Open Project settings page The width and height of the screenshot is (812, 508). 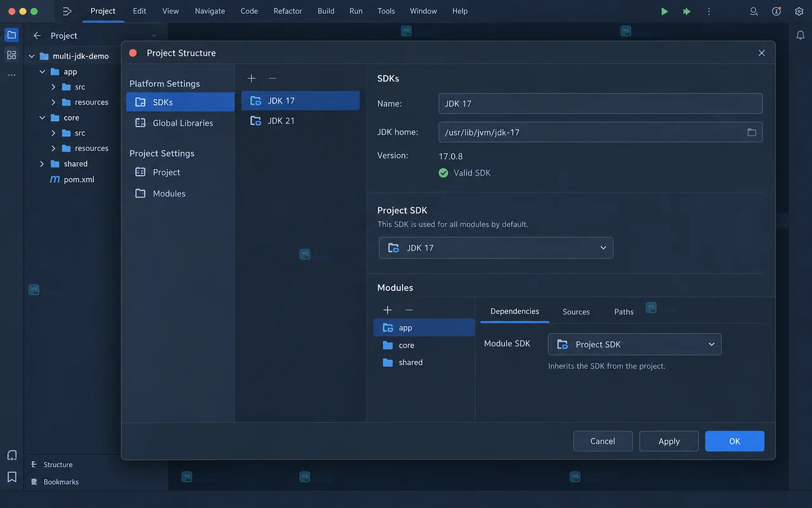180,172
